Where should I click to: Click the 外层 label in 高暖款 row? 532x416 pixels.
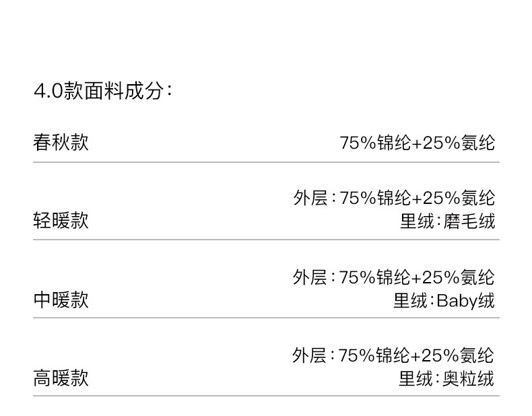tap(310, 355)
